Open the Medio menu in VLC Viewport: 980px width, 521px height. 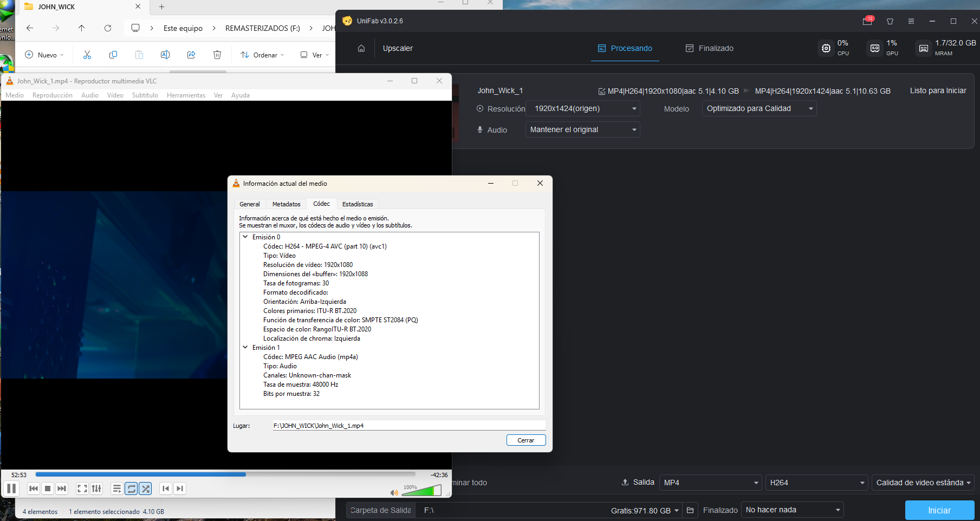click(x=15, y=95)
